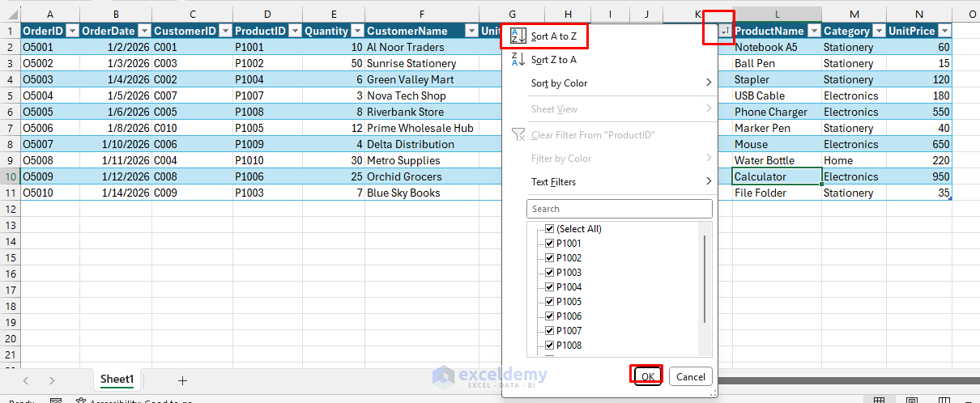This screenshot has width=980, height=403.
Task: Select row 10 header
Action: (11, 176)
